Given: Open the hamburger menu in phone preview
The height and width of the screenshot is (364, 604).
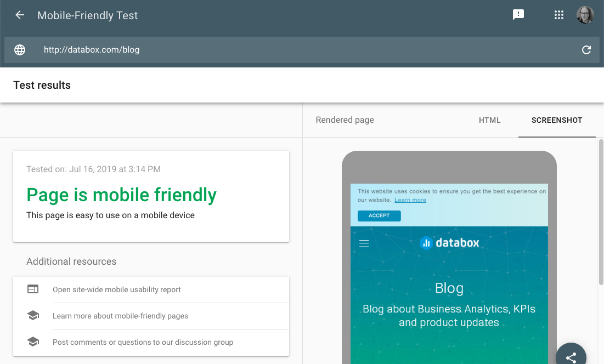Looking at the screenshot, I should coord(364,243).
